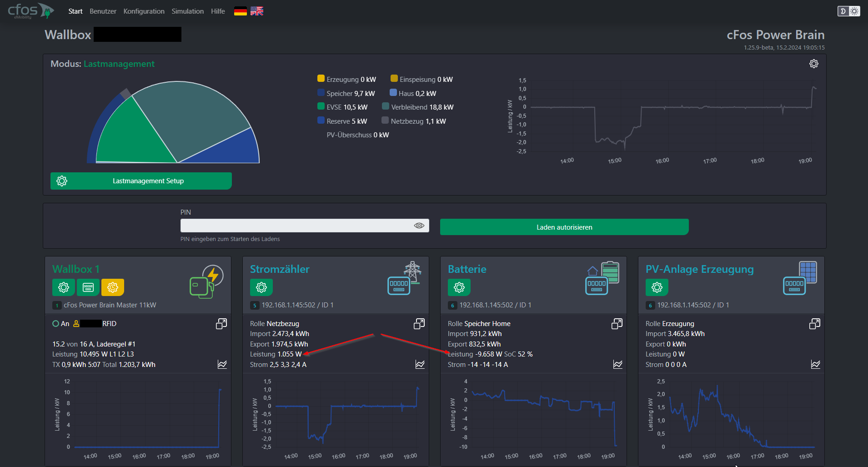Viewport: 868px width, 467px height.
Task: Click the Wallbox 1 power chart
Action: pos(138,418)
